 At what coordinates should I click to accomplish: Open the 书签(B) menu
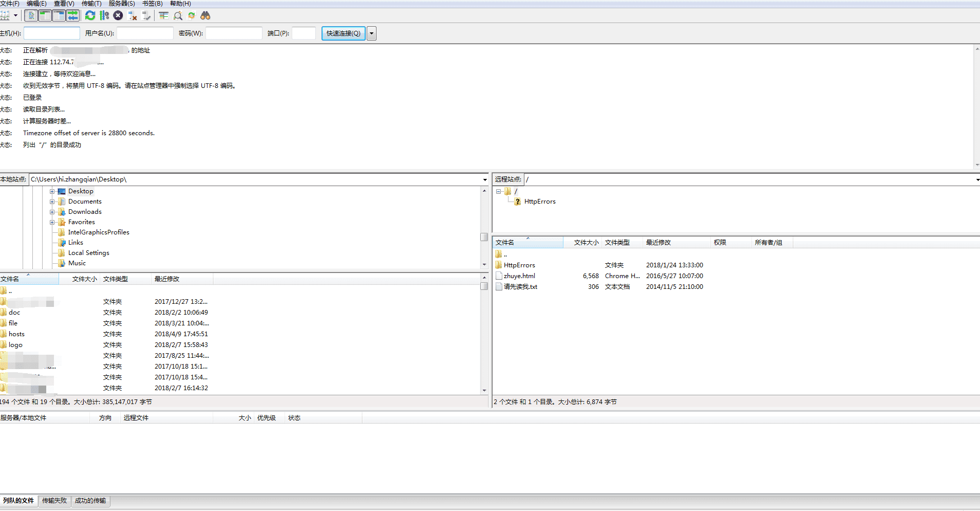152,4
